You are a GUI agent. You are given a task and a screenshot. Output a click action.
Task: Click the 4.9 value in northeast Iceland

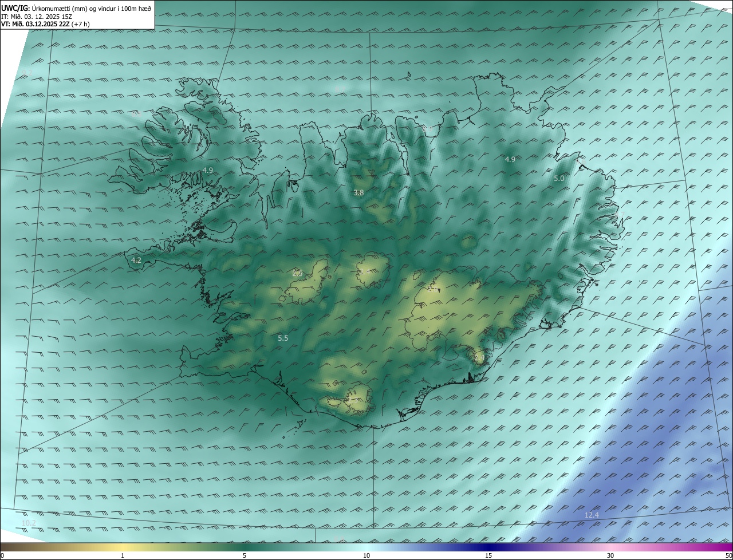click(510, 159)
